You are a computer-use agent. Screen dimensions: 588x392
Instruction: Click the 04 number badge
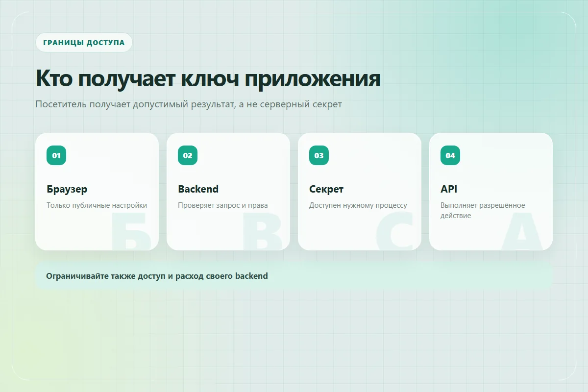(450, 155)
